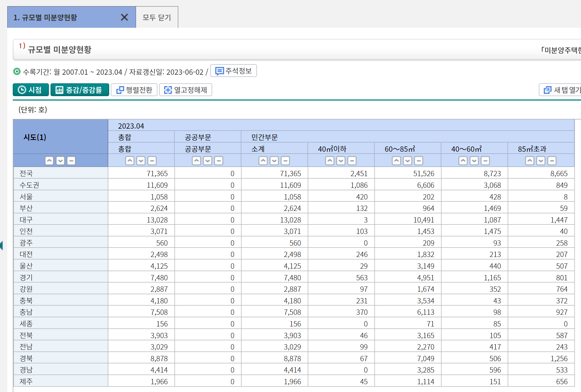This screenshot has width=581, height=392.
Task: Click descending sort arrow under 총합 column
Action: click(141, 161)
